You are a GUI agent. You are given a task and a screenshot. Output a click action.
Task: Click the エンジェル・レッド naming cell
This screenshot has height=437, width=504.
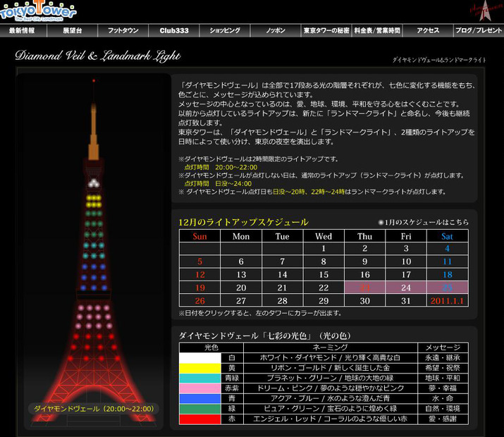(331, 419)
